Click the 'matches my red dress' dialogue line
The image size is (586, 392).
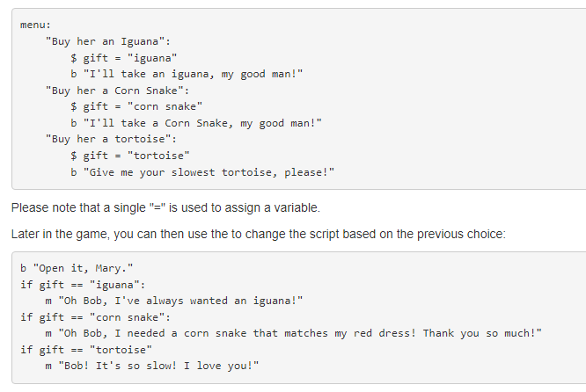point(293,333)
